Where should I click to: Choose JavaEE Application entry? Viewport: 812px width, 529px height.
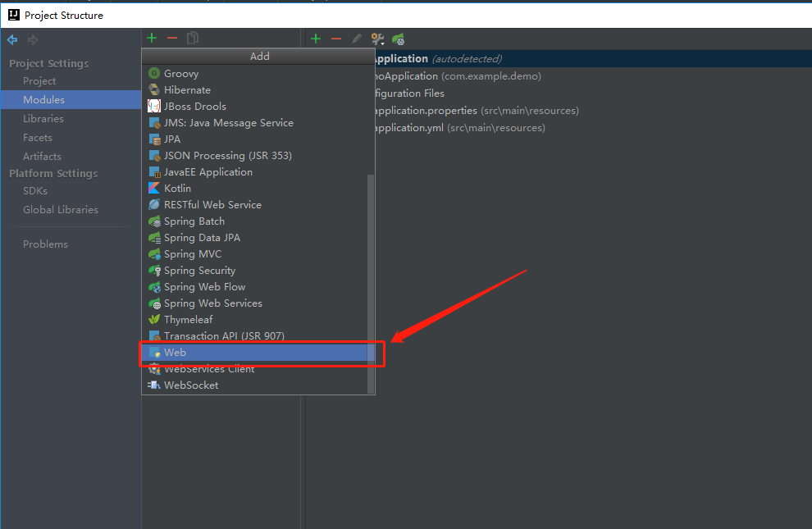(x=258, y=172)
